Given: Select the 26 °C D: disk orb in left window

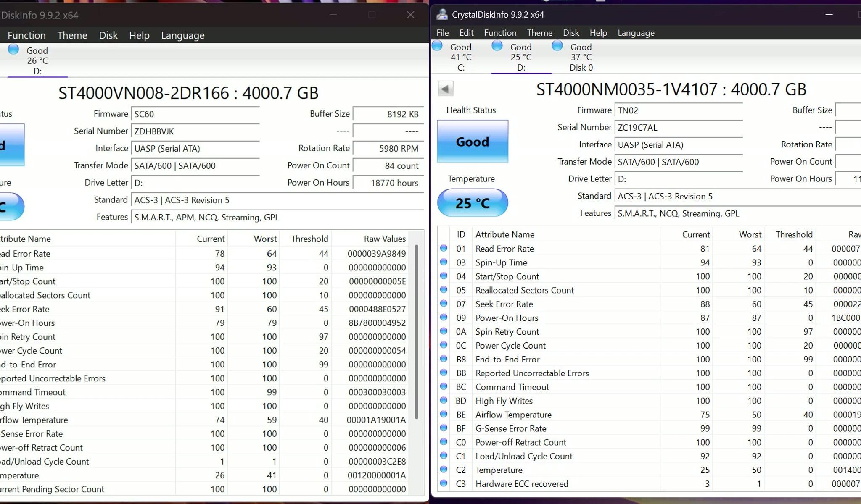Looking at the screenshot, I should (13, 49).
